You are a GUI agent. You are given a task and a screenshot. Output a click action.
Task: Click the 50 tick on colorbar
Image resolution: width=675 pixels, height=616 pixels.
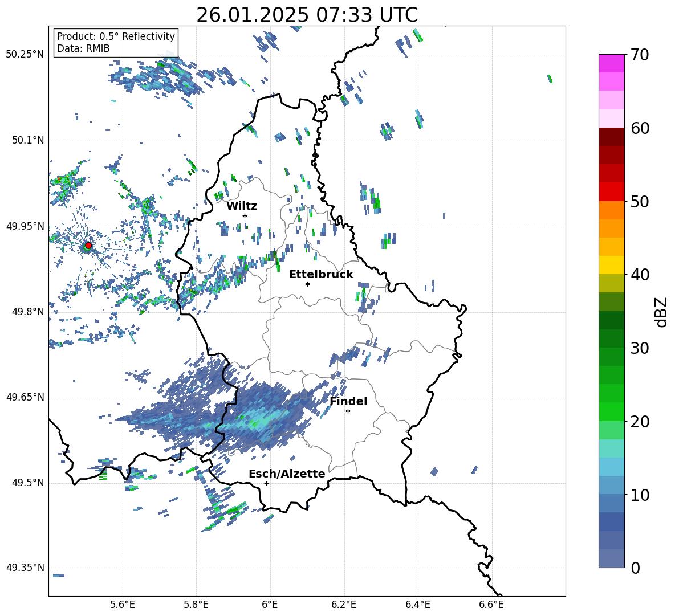click(x=640, y=201)
